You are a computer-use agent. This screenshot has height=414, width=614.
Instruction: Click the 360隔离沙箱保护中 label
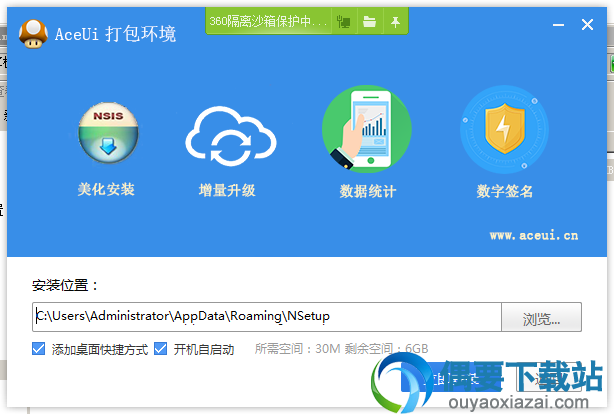(x=268, y=21)
